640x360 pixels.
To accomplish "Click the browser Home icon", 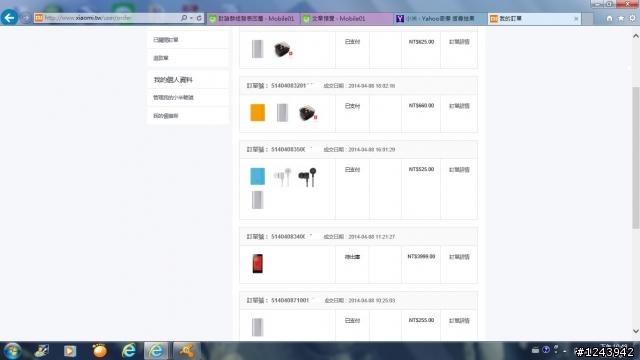I will click(609, 18).
